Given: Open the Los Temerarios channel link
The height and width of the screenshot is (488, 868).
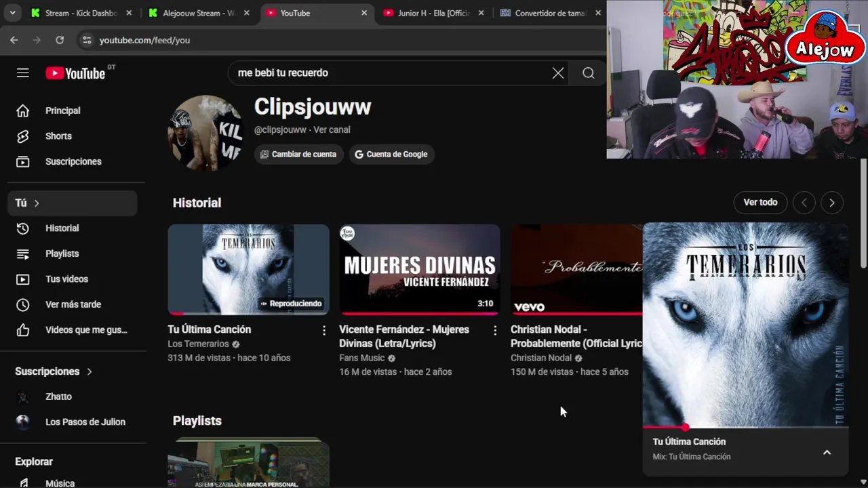Looking at the screenshot, I should tap(198, 344).
